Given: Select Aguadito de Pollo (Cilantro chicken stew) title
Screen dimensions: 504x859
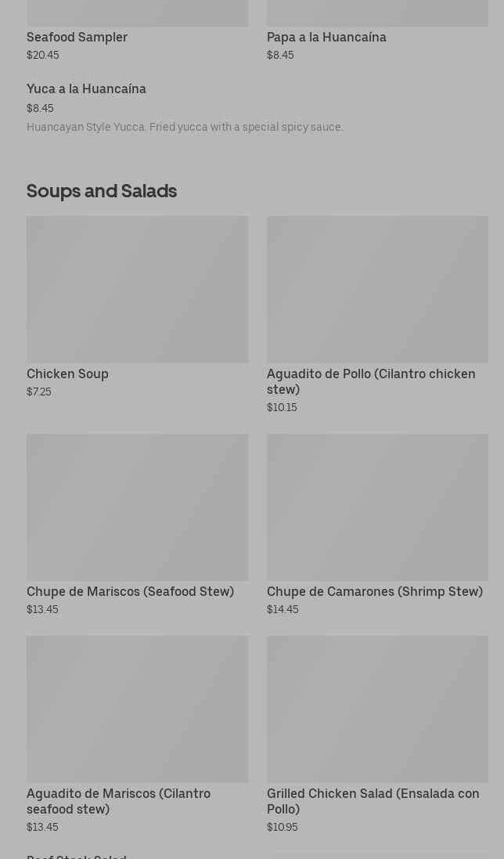Looking at the screenshot, I should (371, 381).
